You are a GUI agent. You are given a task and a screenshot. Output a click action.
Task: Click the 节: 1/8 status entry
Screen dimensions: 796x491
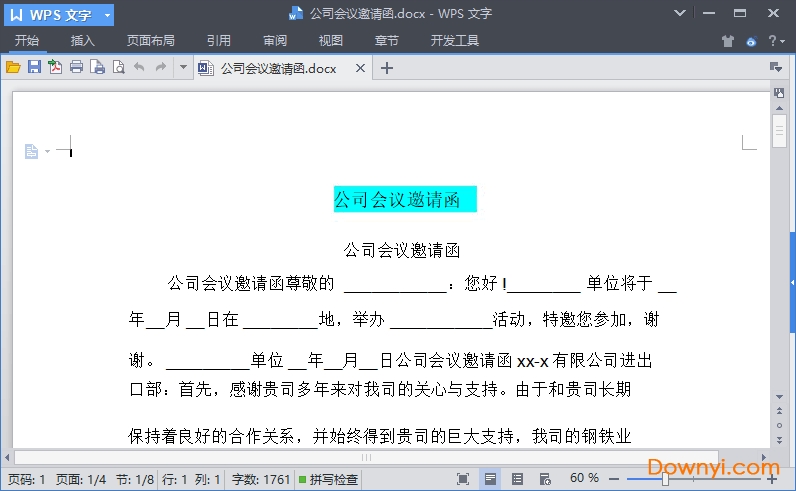(x=135, y=479)
